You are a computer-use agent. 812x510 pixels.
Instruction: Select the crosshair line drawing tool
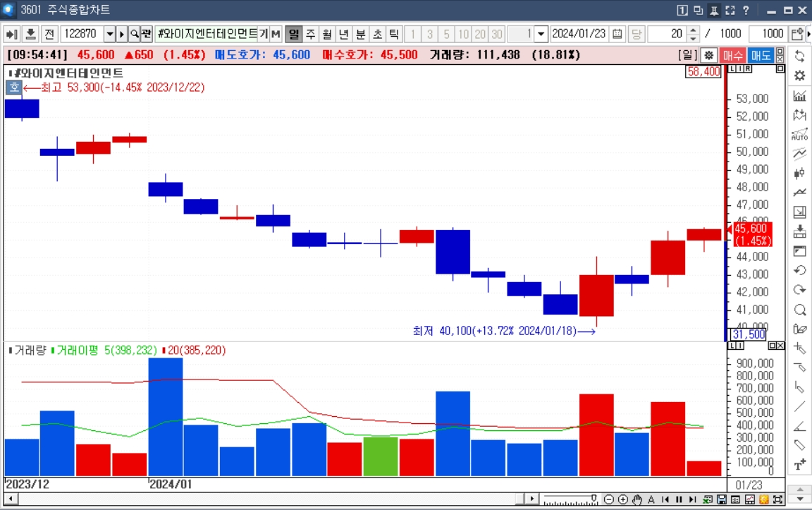[799, 348]
